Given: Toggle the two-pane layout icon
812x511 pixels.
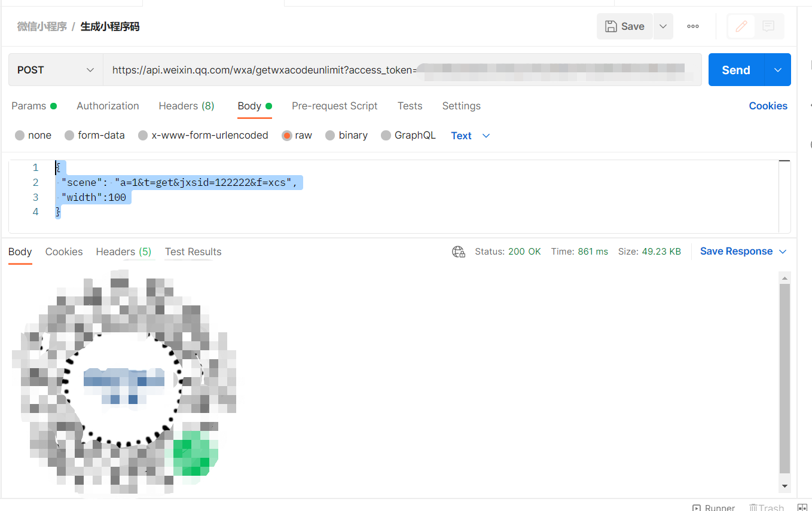Looking at the screenshot, I should pyautogui.click(x=802, y=507).
